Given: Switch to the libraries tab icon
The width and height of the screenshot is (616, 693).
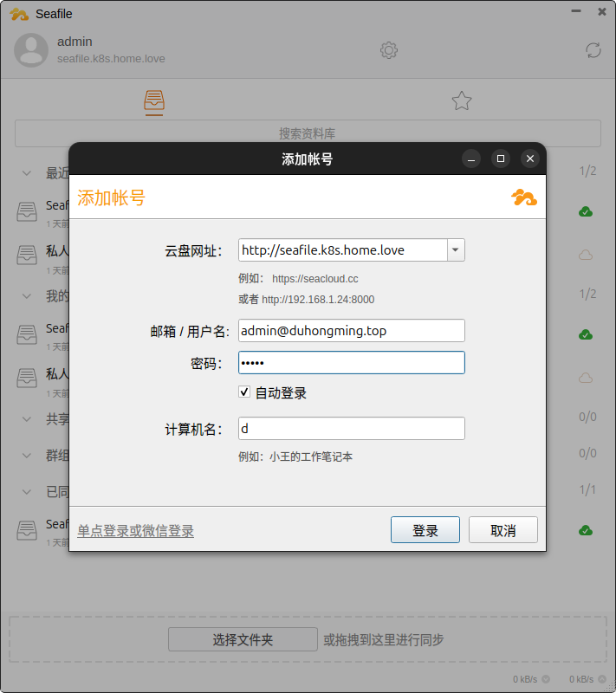Looking at the screenshot, I should (x=154, y=100).
